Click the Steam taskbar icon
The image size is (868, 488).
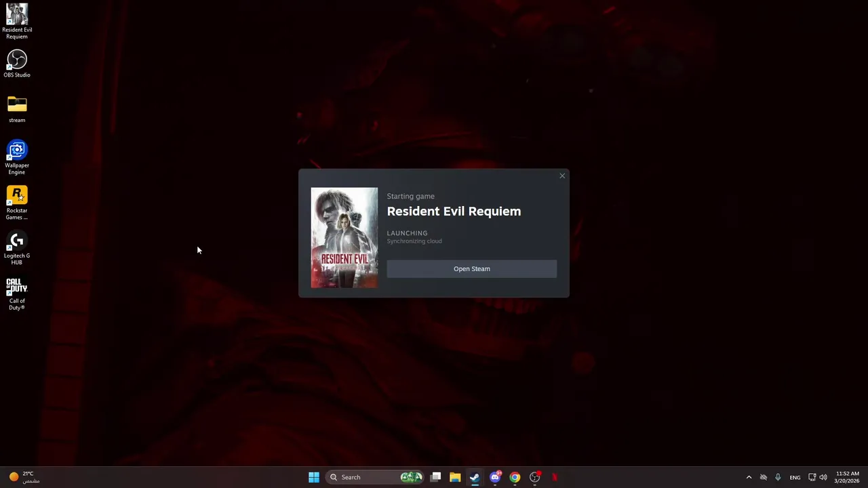(475, 477)
